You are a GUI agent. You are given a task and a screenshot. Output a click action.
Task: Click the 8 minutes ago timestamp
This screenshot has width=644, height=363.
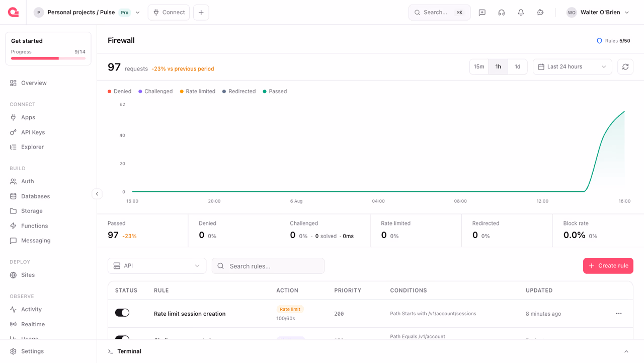click(x=543, y=314)
